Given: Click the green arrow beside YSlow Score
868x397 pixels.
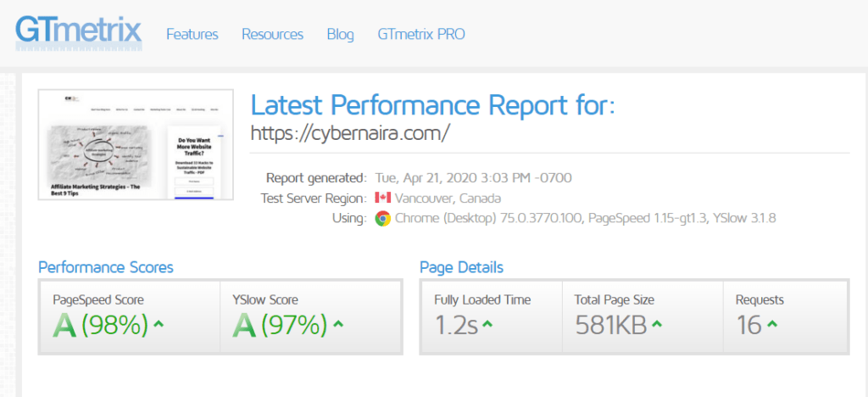Looking at the screenshot, I should (x=338, y=324).
